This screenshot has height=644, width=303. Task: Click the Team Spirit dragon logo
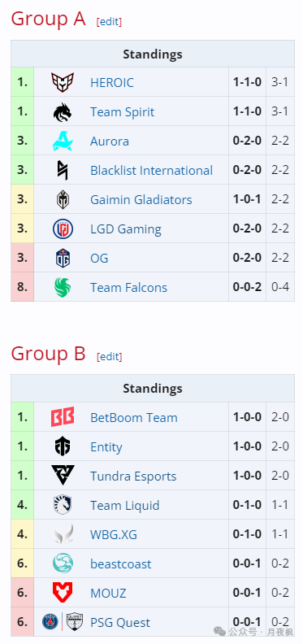pos(63,111)
